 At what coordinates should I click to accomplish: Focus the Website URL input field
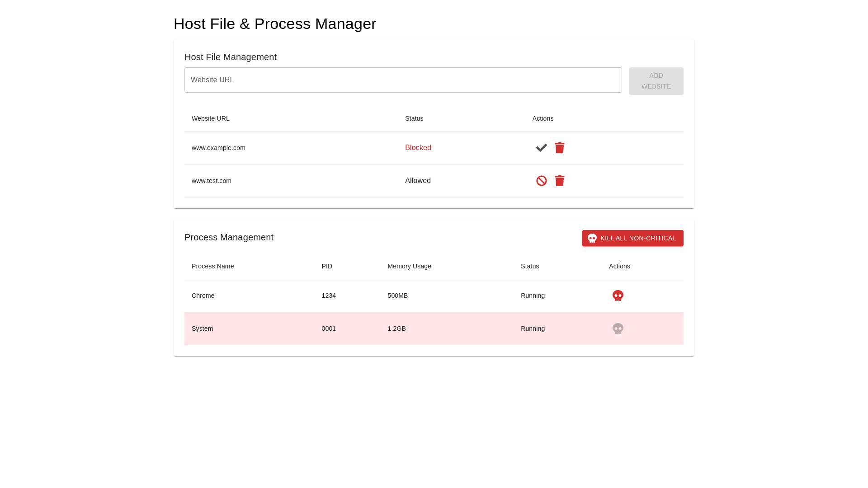point(403,80)
